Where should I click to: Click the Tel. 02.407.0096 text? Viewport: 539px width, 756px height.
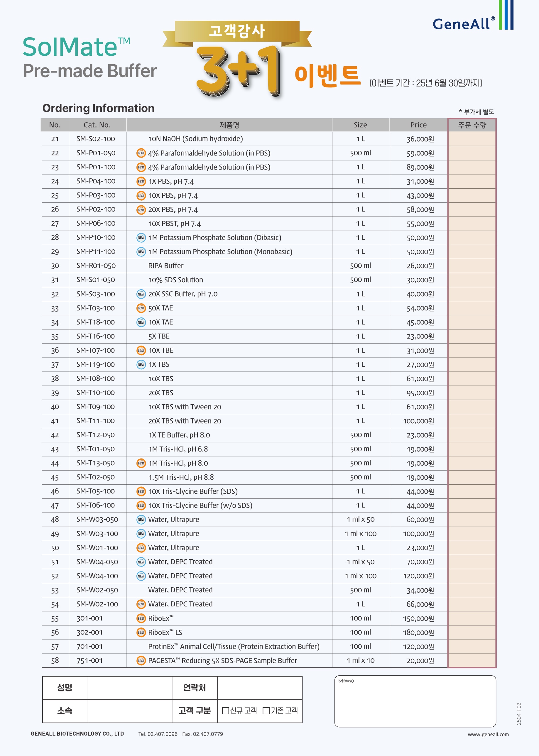pyautogui.click(x=158, y=734)
